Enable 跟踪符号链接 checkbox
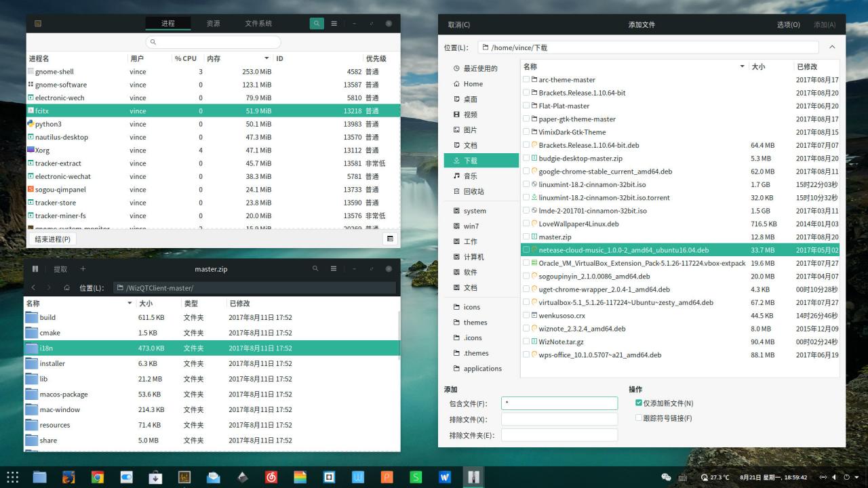868x488 pixels. tap(639, 418)
